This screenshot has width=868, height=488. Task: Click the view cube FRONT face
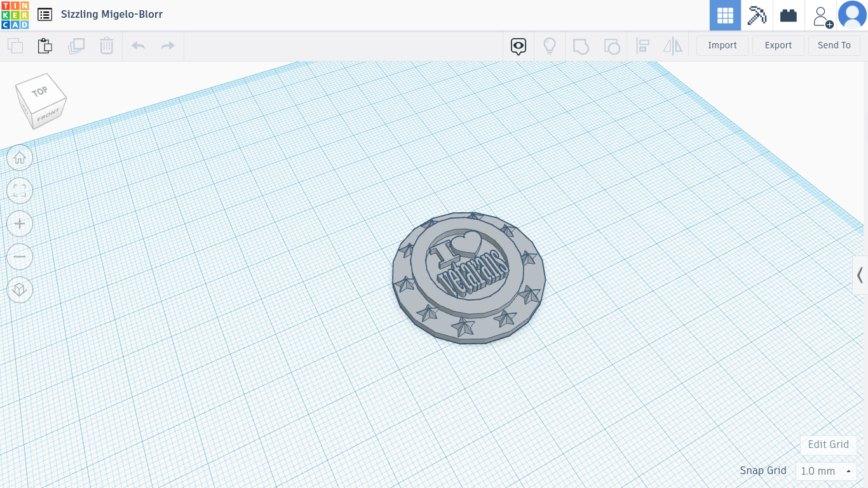point(48,116)
